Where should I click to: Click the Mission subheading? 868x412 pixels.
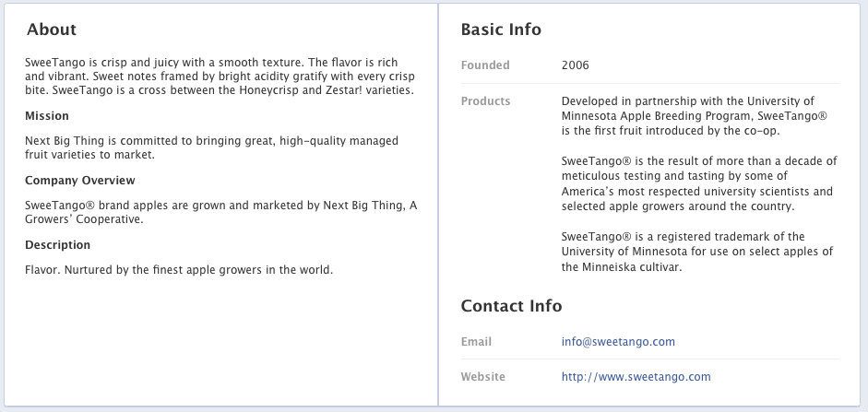(x=47, y=116)
